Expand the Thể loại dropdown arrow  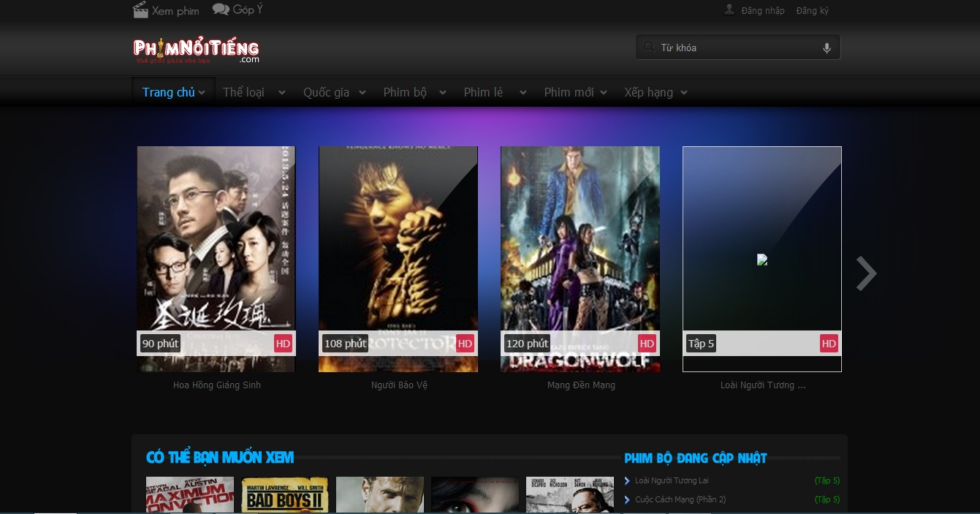point(282,93)
